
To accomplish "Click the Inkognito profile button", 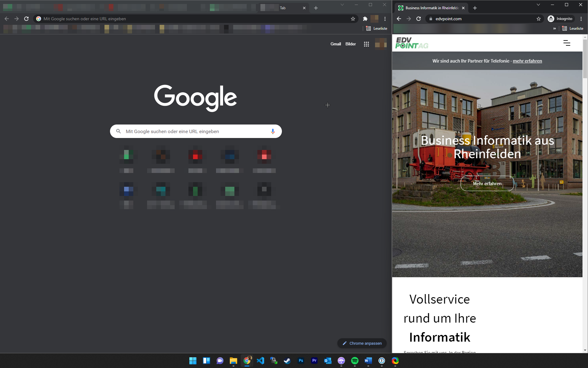I will click(x=560, y=19).
